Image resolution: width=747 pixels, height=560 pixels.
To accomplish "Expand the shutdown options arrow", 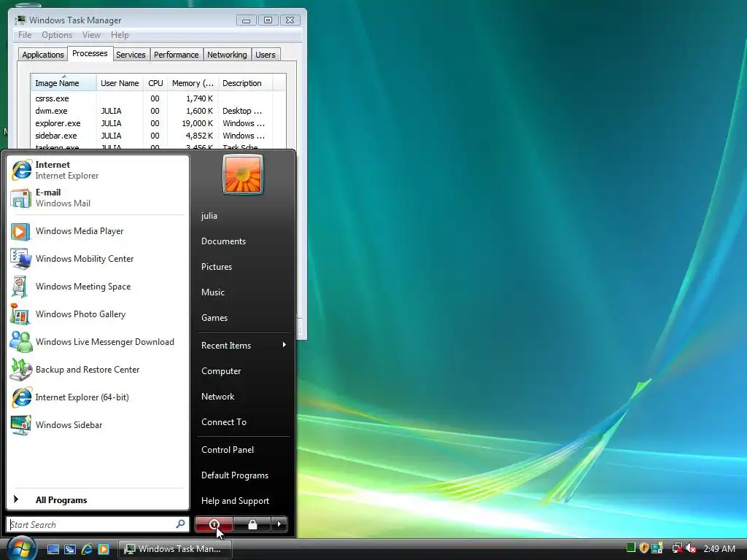I will (279, 524).
